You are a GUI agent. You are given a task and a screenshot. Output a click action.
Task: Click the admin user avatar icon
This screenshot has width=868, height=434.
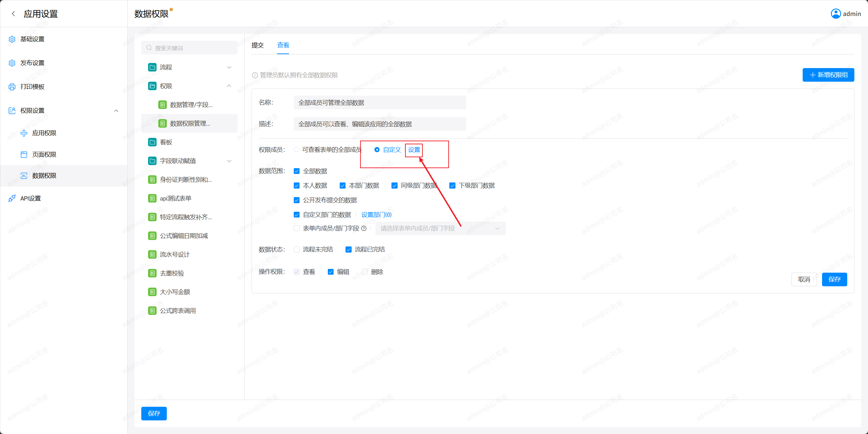pyautogui.click(x=836, y=14)
